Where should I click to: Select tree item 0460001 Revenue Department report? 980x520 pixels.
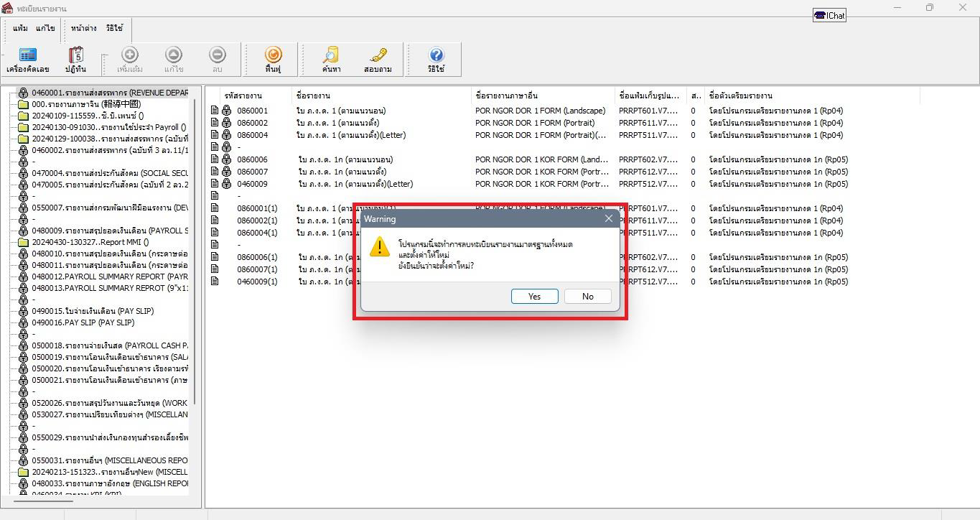109,93
